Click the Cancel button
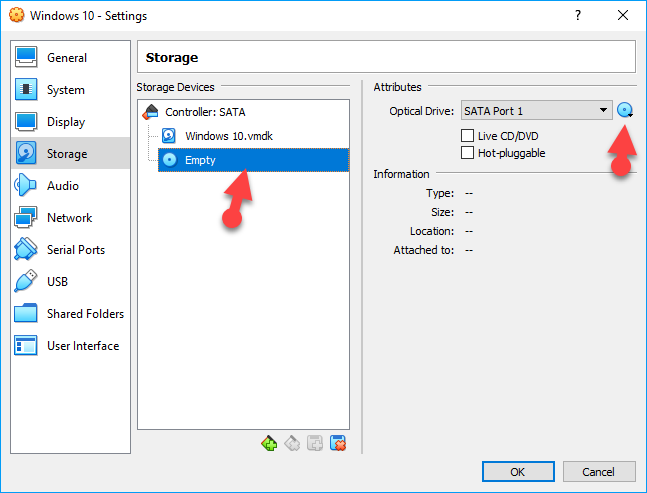647x493 pixels. [599, 471]
